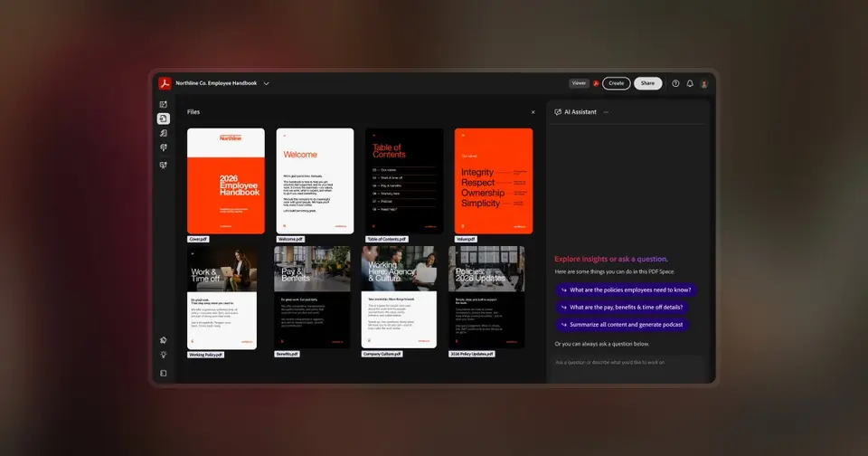The image size is (868, 456).
Task: Click the 'Table of Contents.pdf' file name label
Action: click(x=387, y=240)
